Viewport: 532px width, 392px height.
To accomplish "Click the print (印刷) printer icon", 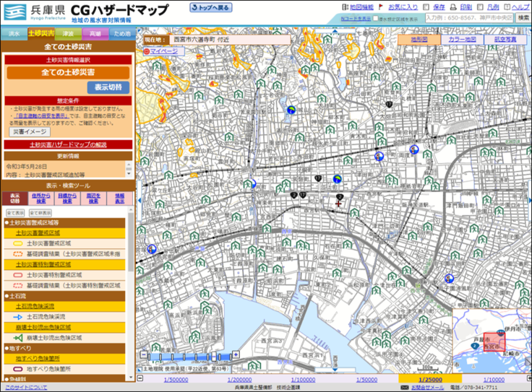I will click(x=452, y=6).
